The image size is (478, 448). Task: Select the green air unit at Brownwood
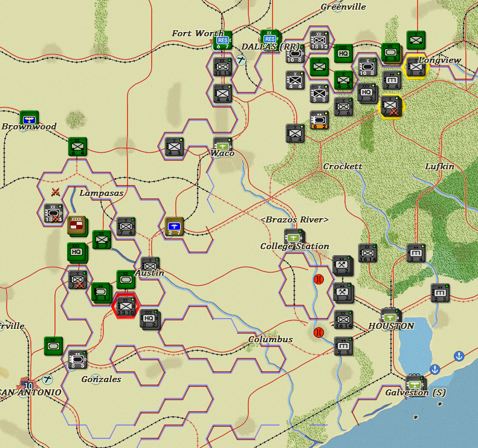click(x=29, y=119)
